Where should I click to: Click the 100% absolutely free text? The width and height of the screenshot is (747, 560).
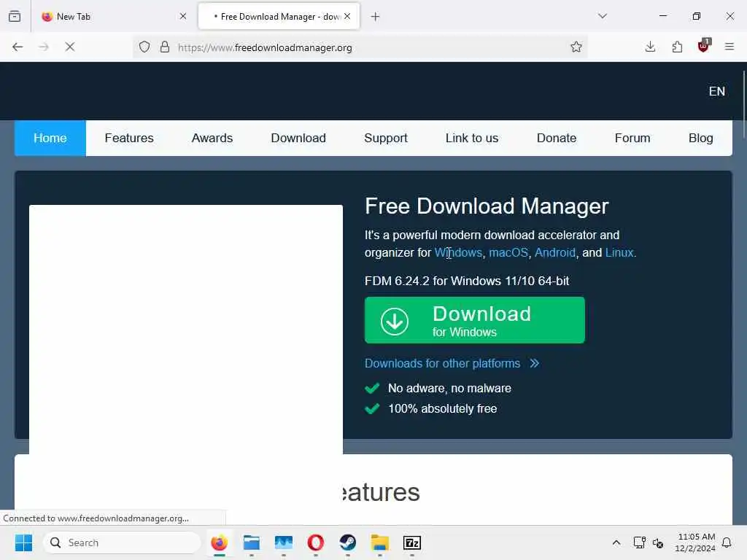[442, 408]
